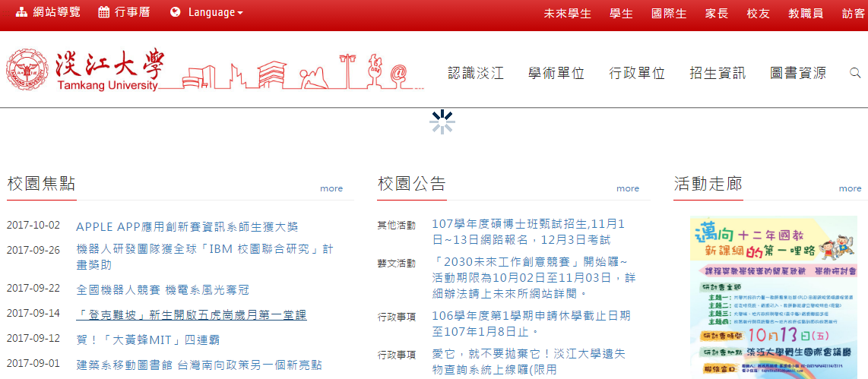Click the date 2017-09-26 in news list
The width and height of the screenshot is (868, 379).
coord(33,250)
